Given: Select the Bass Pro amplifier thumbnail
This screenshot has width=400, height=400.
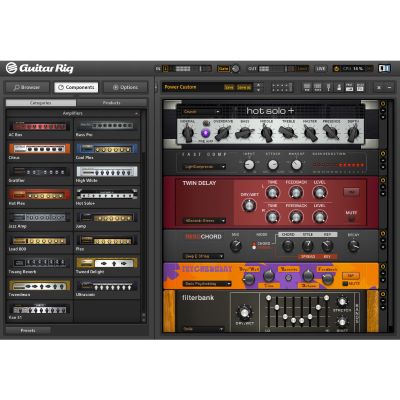Looking at the screenshot, I should click(107, 126).
